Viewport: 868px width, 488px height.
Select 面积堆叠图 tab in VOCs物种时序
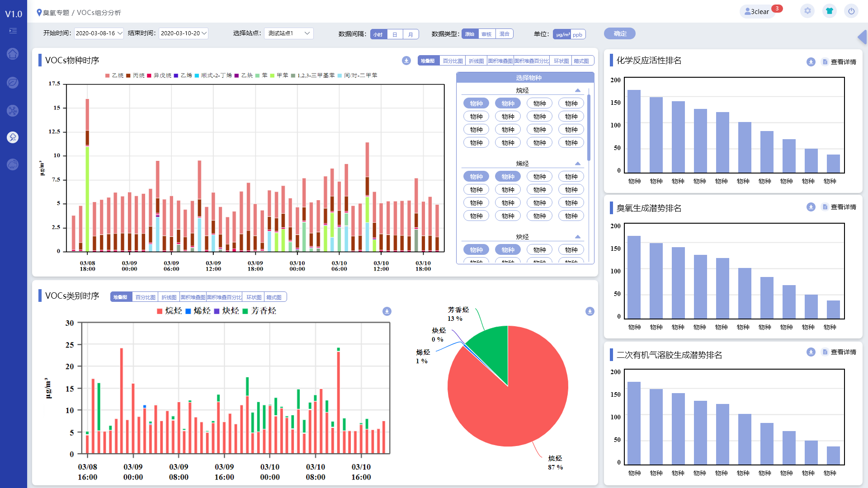500,61
